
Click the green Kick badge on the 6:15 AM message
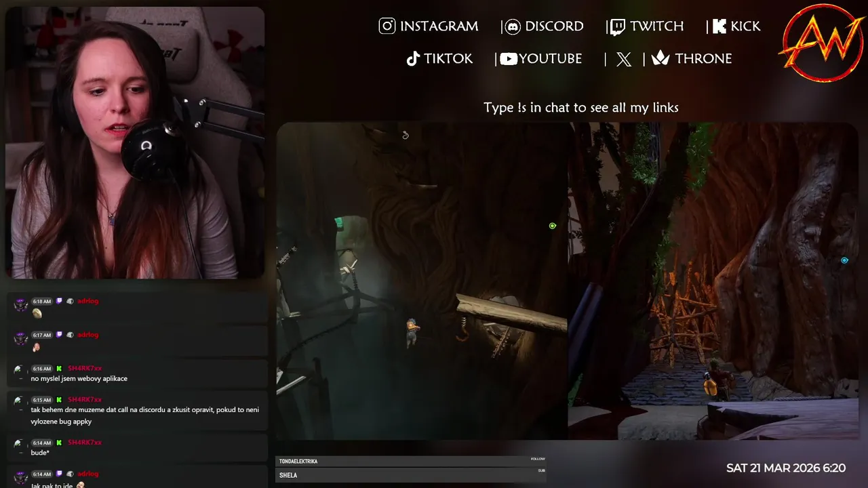tap(59, 400)
